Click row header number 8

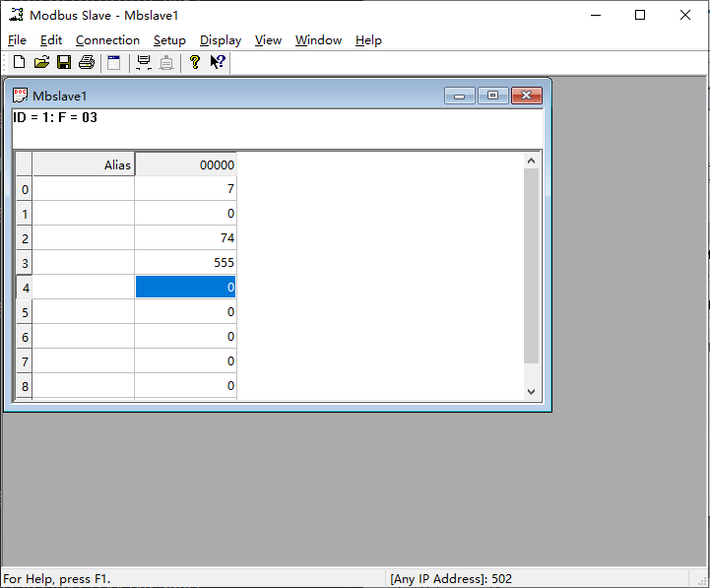tap(25, 385)
